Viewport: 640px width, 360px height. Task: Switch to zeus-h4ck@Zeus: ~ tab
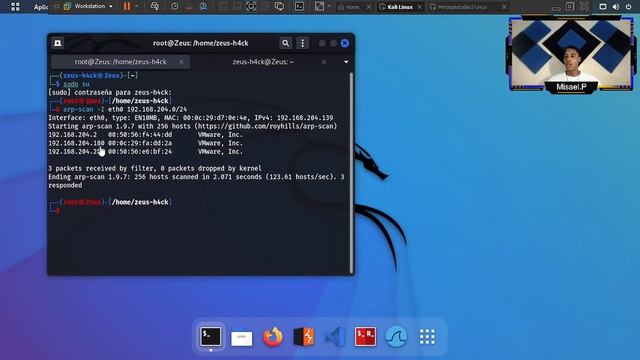click(263, 62)
